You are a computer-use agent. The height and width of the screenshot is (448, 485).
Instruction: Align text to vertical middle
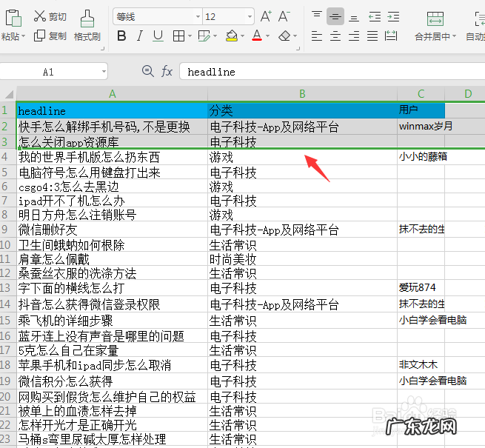pyautogui.click(x=335, y=16)
